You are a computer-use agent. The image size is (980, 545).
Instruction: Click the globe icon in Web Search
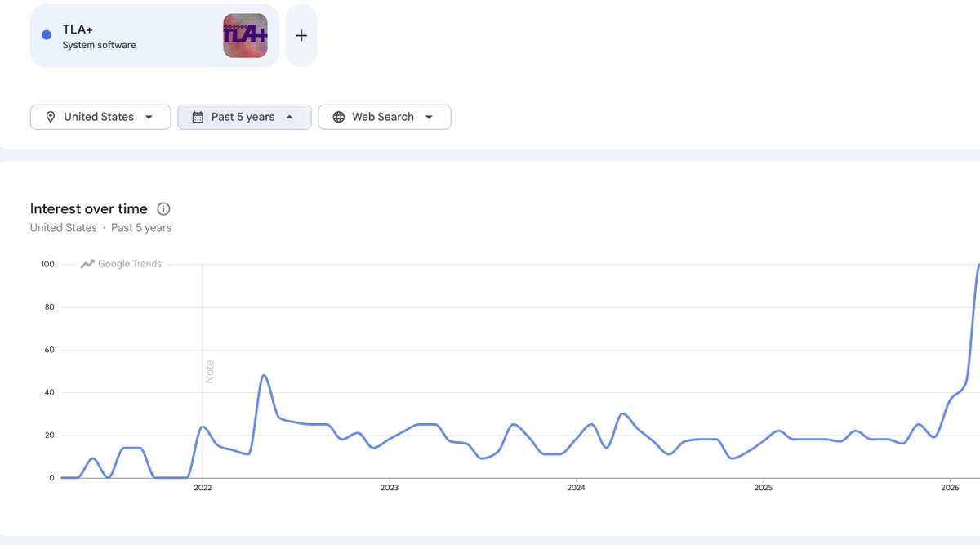pos(338,117)
